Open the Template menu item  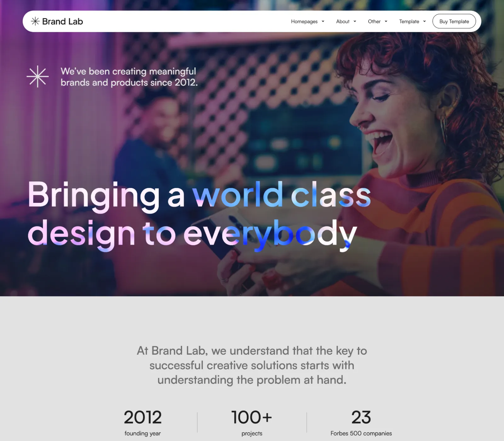click(x=409, y=21)
